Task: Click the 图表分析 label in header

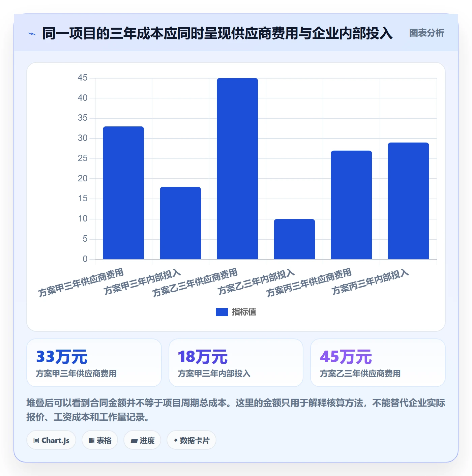Action: click(x=426, y=33)
